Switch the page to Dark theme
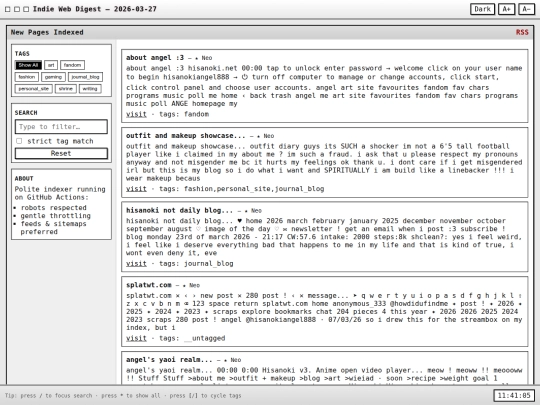The width and height of the screenshot is (540, 405). 482,9
